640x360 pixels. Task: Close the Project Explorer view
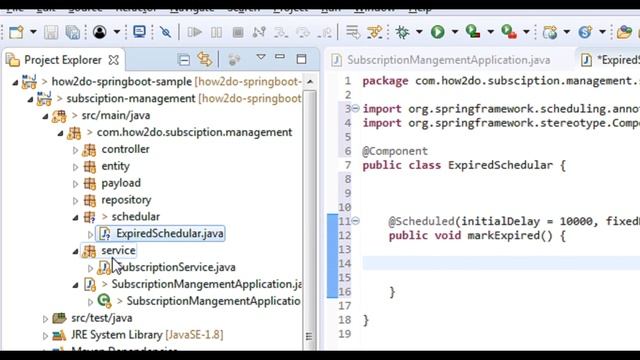[113, 60]
